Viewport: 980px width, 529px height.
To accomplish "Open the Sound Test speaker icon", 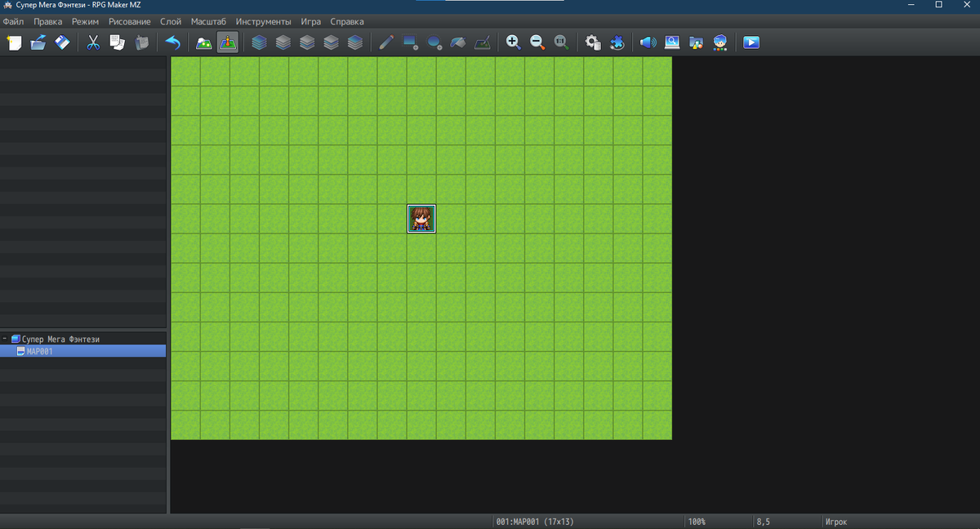I will [x=648, y=42].
